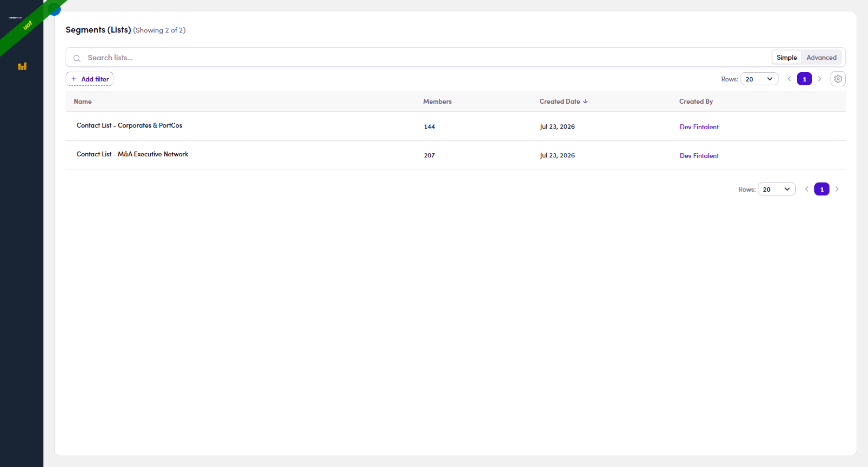Go to next page in bottom pagination
The height and width of the screenshot is (467, 868).
pos(837,189)
